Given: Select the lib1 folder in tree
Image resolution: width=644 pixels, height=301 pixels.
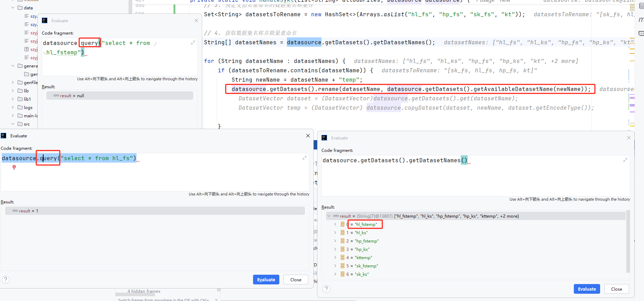Looking at the screenshot, I should coord(27,99).
